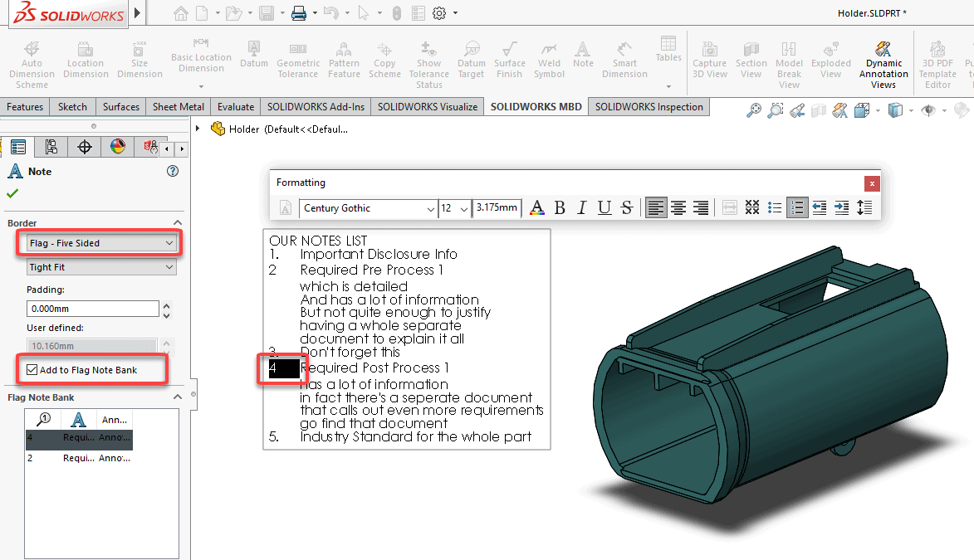This screenshot has height=560, width=974.
Task: Open the Auto Dimension Scheme tool
Action: coord(32,65)
